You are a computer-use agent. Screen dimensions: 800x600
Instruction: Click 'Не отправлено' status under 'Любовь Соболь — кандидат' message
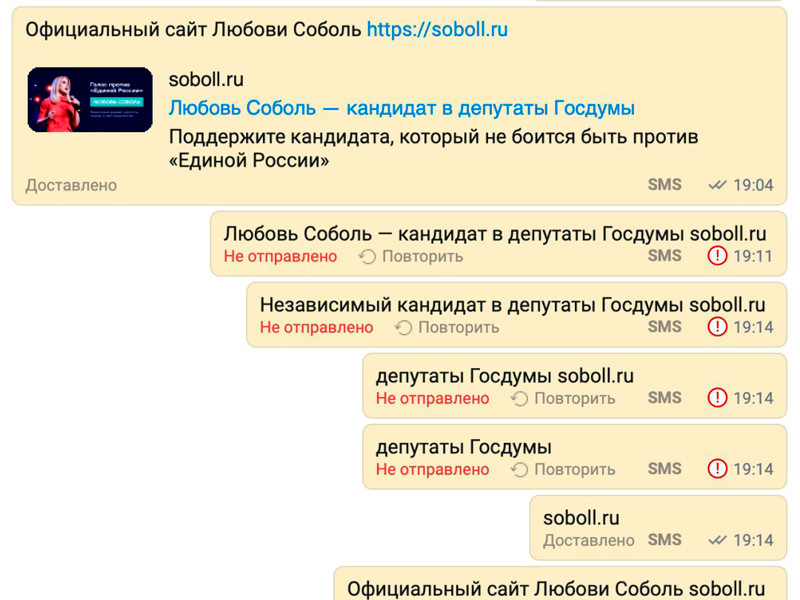[x=280, y=256]
